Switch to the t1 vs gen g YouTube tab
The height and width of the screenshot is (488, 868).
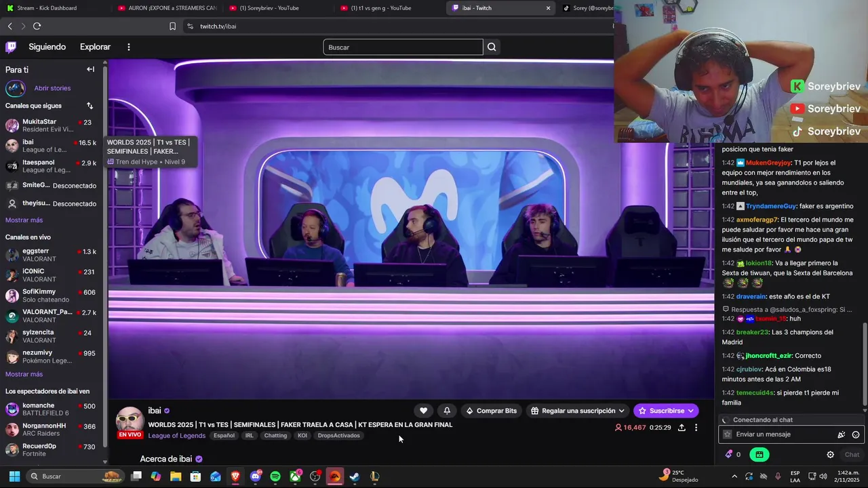tap(389, 8)
